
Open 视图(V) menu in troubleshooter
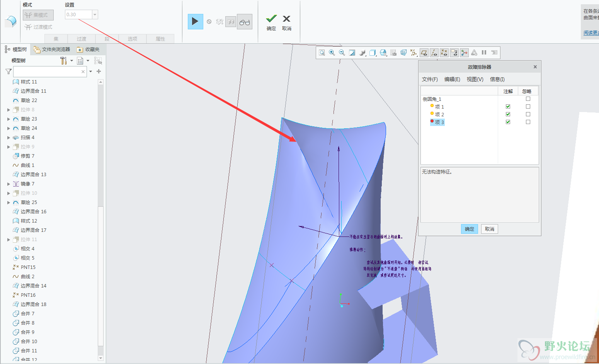[475, 79]
